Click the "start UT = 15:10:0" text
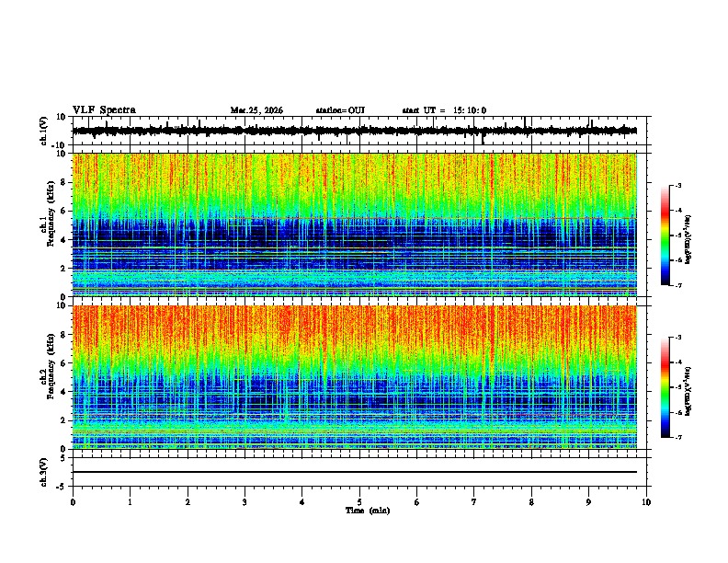Viewport: 728px width, 563px height. coord(444,110)
